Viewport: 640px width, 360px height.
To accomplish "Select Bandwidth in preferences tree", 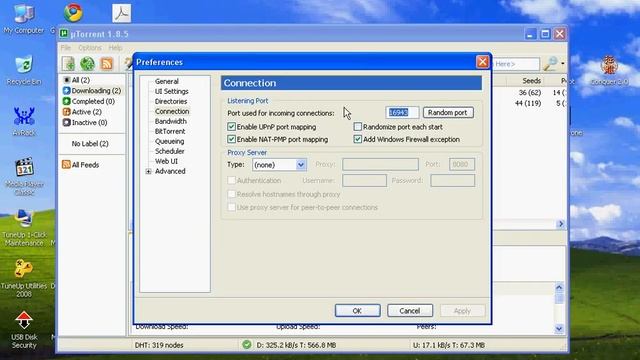I will click(171, 121).
